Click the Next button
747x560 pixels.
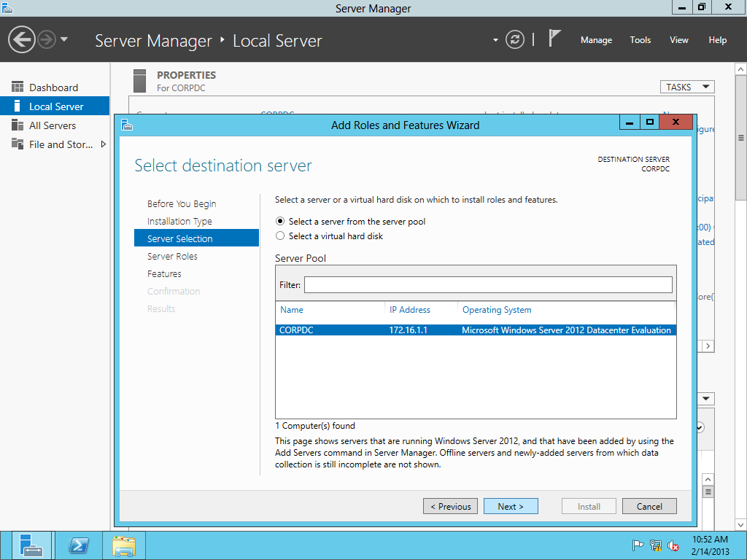point(511,506)
